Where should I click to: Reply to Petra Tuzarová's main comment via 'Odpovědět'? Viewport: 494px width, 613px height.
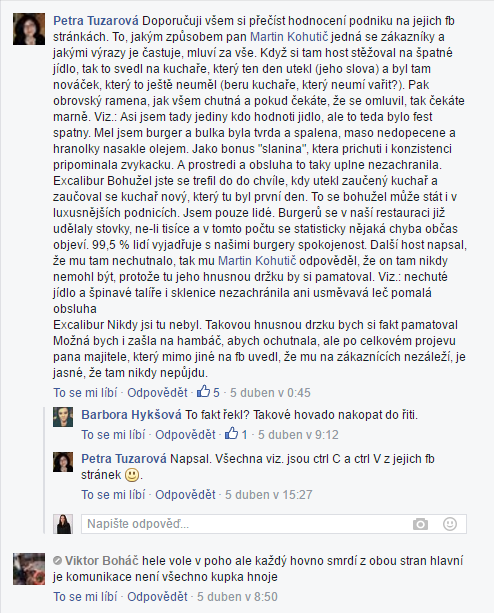coord(158,393)
